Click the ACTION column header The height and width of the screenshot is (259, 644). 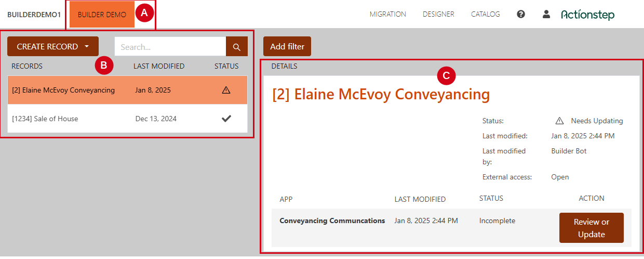(592, 198)
